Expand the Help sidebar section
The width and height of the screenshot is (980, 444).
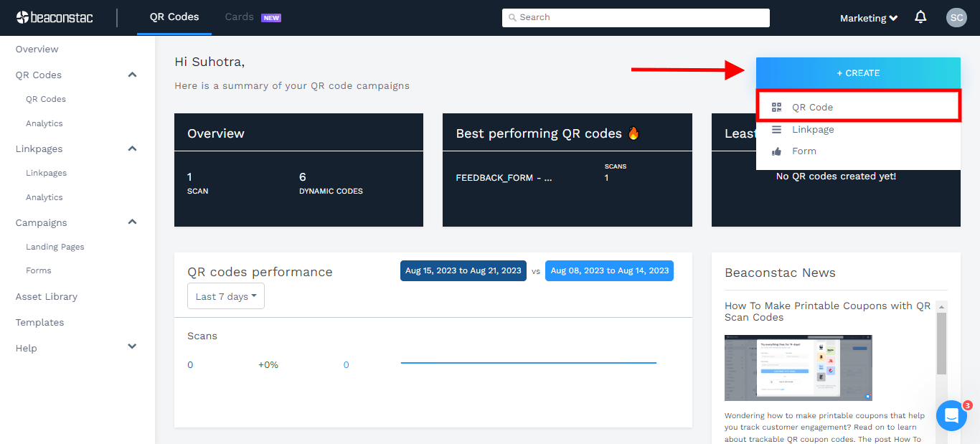[132, 347]
